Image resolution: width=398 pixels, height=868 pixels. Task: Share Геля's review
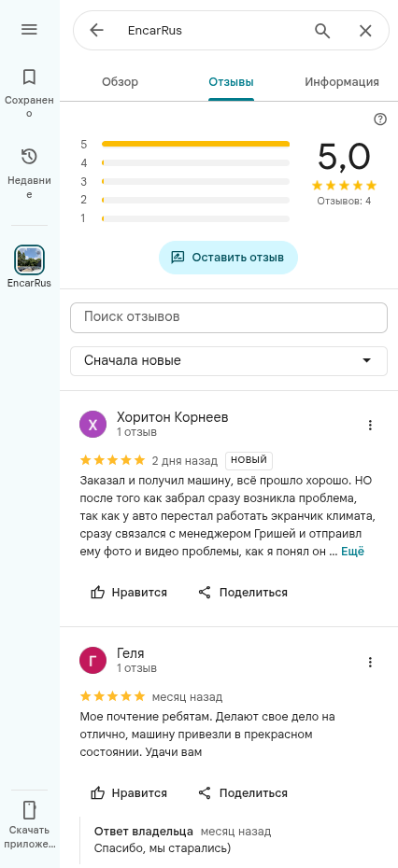(243, 793)
